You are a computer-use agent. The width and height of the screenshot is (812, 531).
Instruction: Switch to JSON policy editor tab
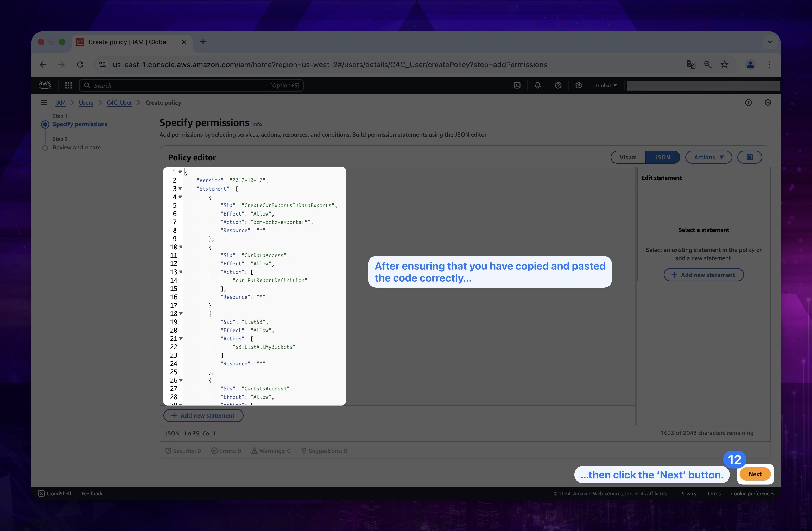point(662,157)
